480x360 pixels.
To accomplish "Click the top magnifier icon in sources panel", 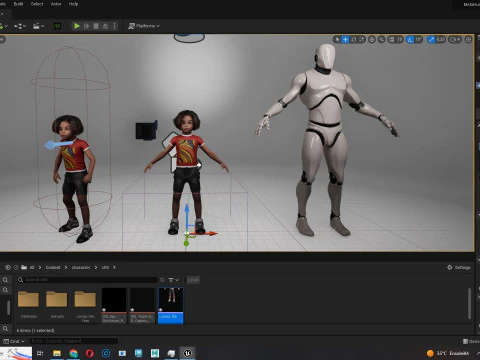I will (x=5, y=280).
